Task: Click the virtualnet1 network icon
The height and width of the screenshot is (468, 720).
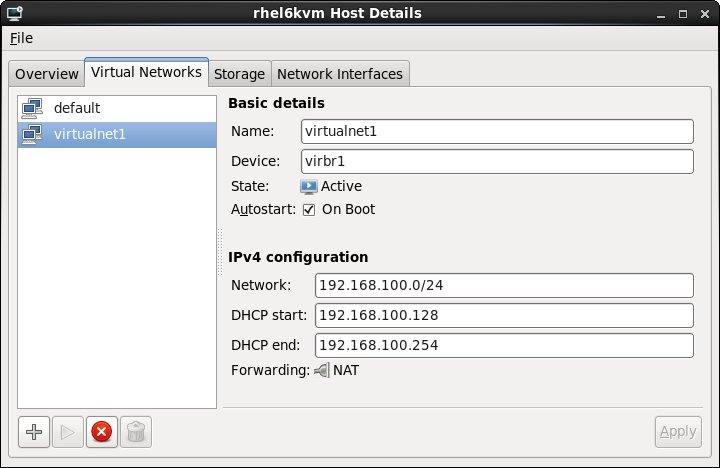Action: (32, 134)
